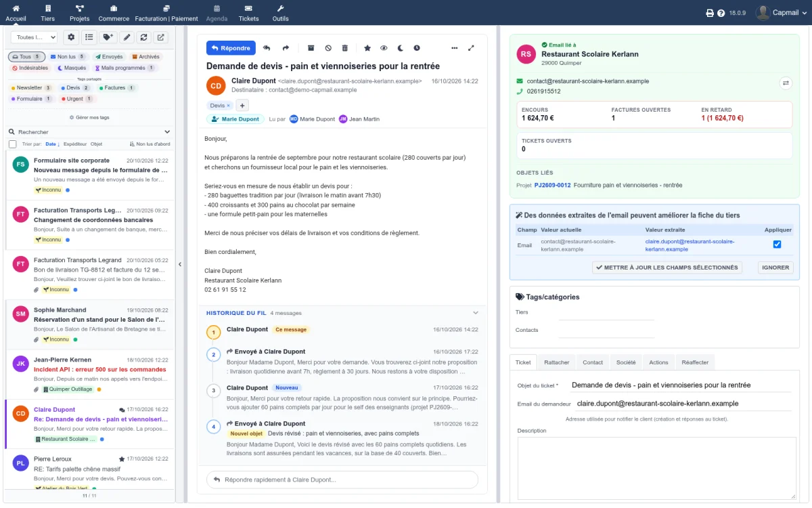Click the search magnifier icon
Screen dimensions: 812x508
point(12,132)
